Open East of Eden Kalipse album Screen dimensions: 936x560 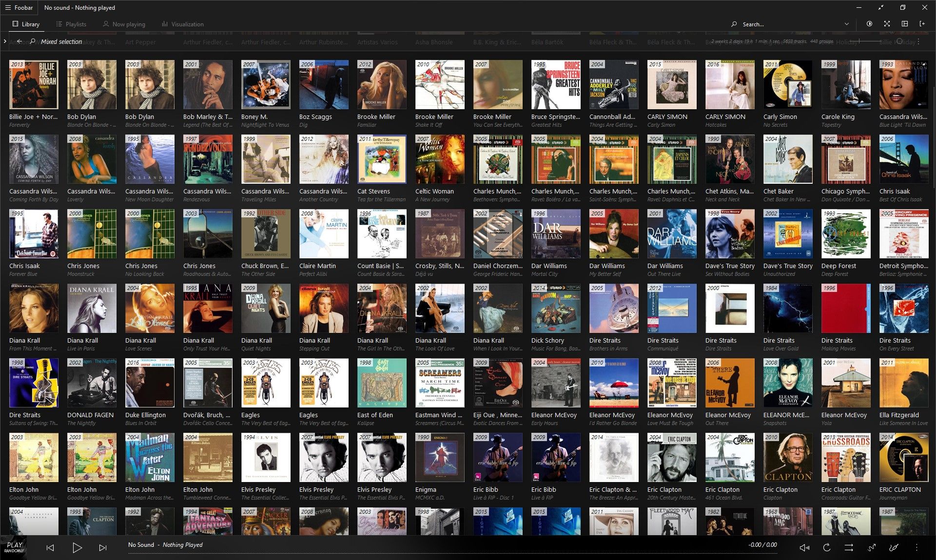coord(382,383)
